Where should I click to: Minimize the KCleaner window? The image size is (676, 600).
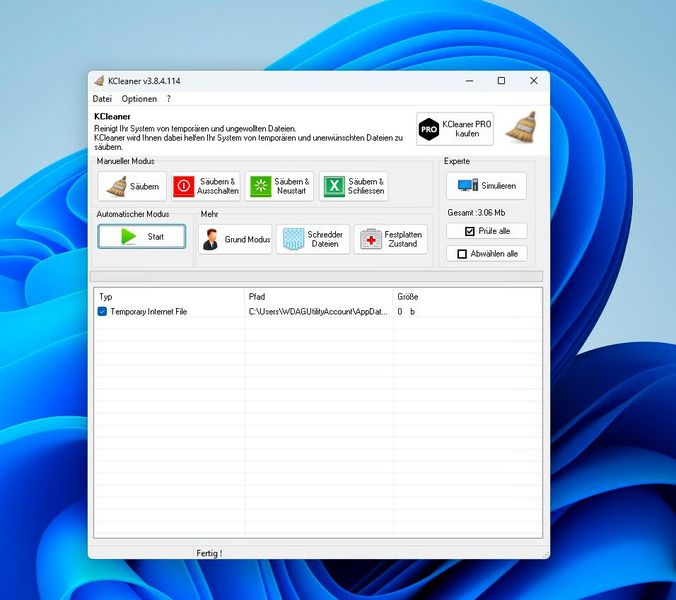click(x=469, y=81)
